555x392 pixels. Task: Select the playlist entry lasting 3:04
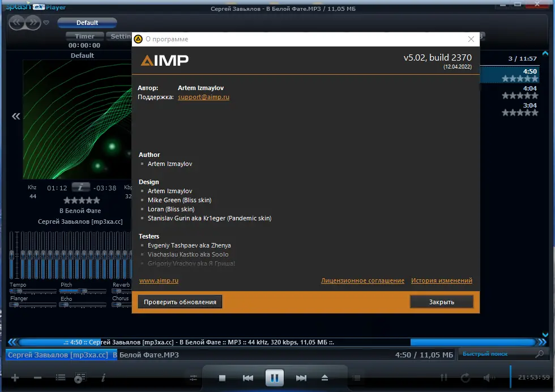tap(510, 109)
